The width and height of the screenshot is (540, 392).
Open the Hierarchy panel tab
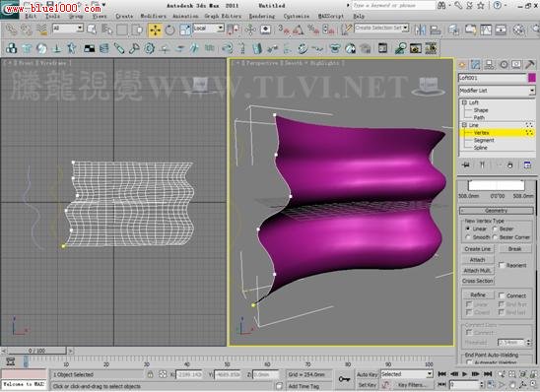489,64
